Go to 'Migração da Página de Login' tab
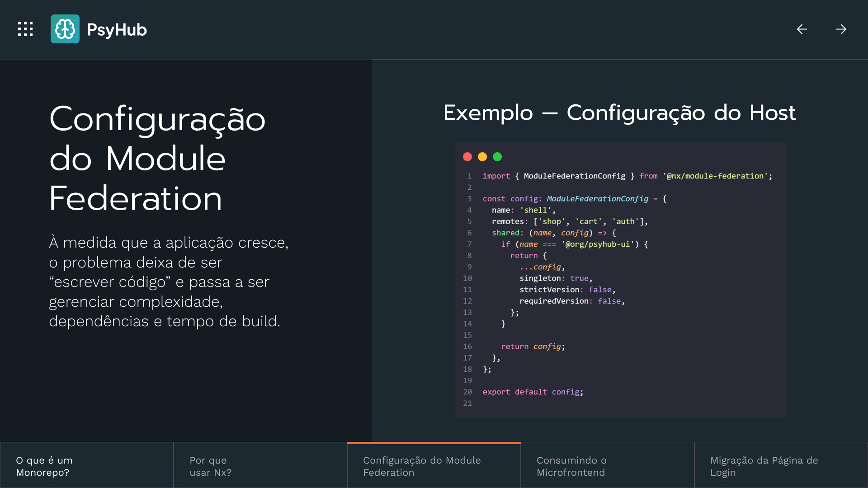Viewport: 868px width, 488px height. 781,466
